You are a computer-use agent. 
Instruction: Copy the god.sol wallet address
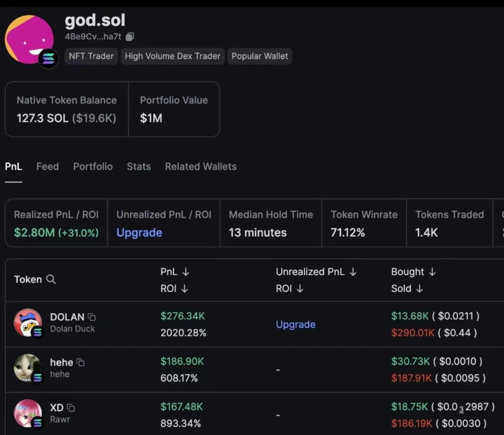point(130,37)
